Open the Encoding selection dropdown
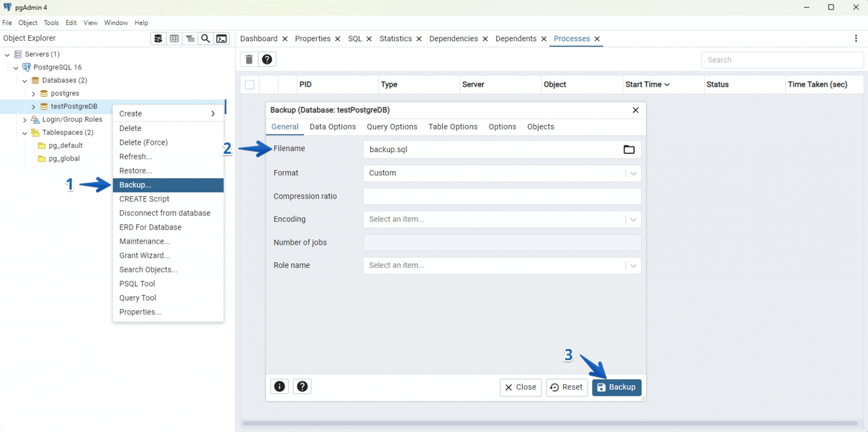 [633, 219]
